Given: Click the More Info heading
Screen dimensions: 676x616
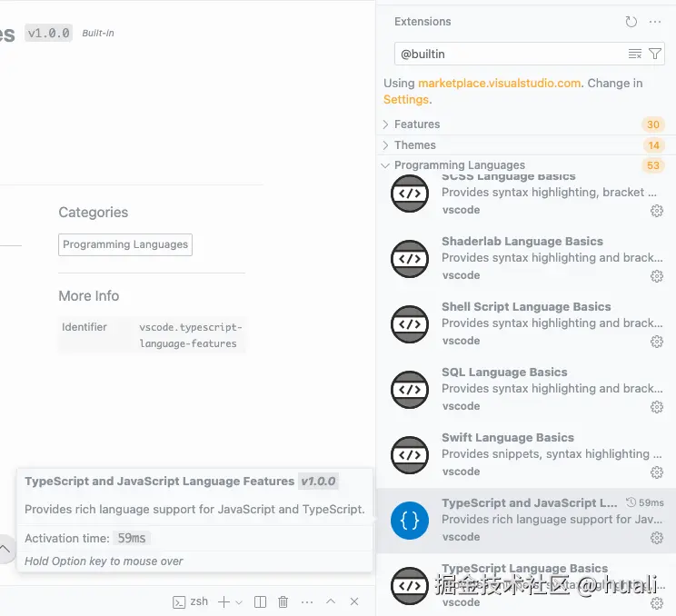Looking at the screenshot, I should click(x=89, y=296).
